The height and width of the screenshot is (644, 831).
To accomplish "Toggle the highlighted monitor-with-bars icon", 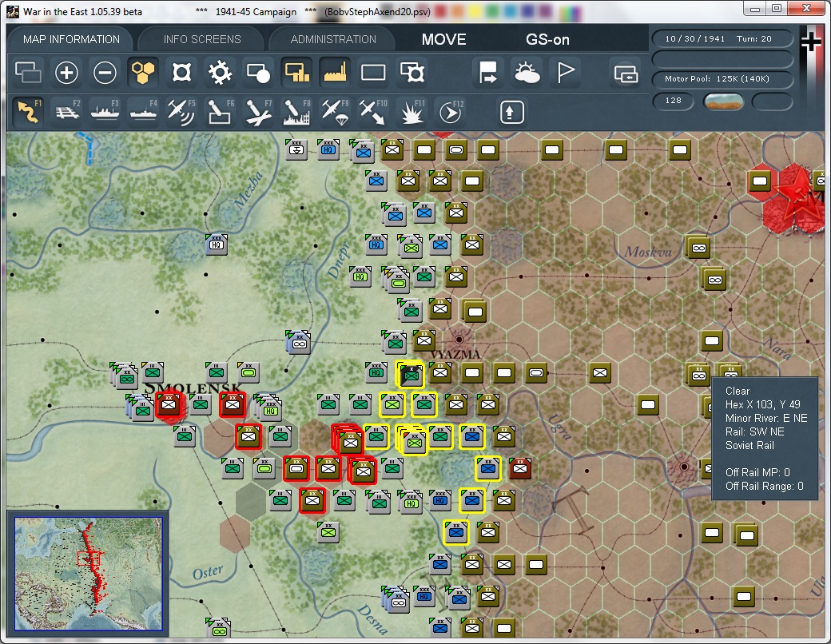I will coord(296,72).
